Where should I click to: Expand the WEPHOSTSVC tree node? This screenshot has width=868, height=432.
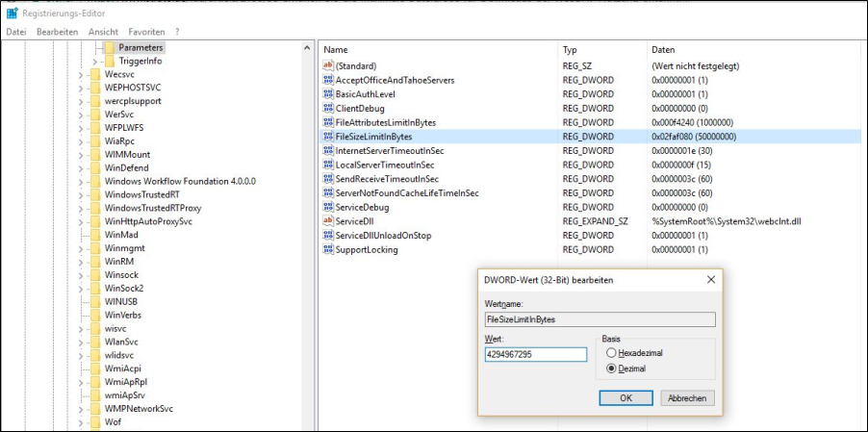click(x=81, y=88)
